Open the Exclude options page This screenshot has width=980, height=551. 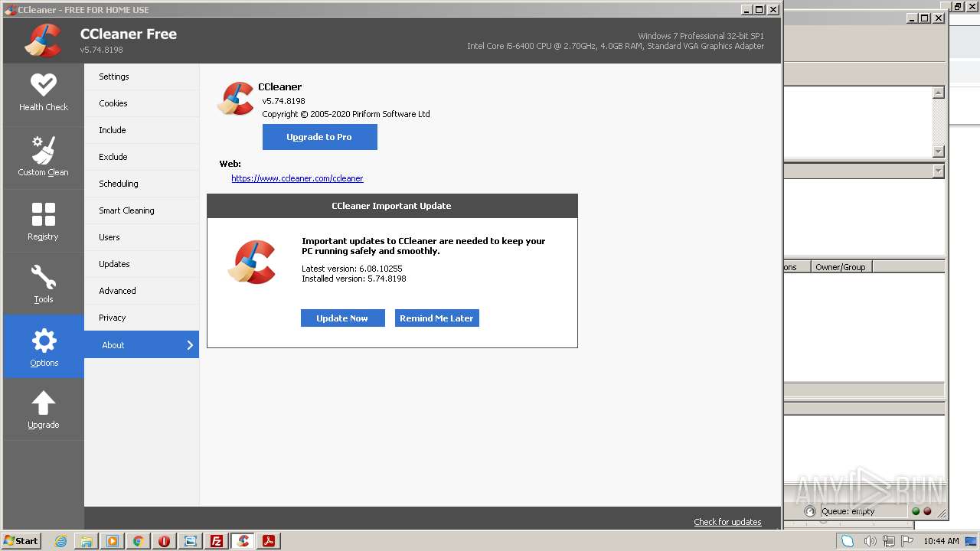142,157
